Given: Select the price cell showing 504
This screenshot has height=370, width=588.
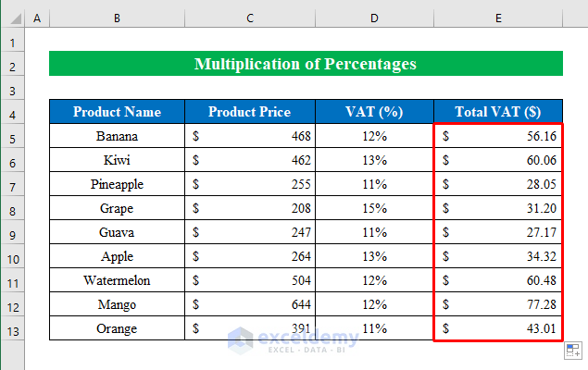Looking at the screenshot, I should 250,280.
